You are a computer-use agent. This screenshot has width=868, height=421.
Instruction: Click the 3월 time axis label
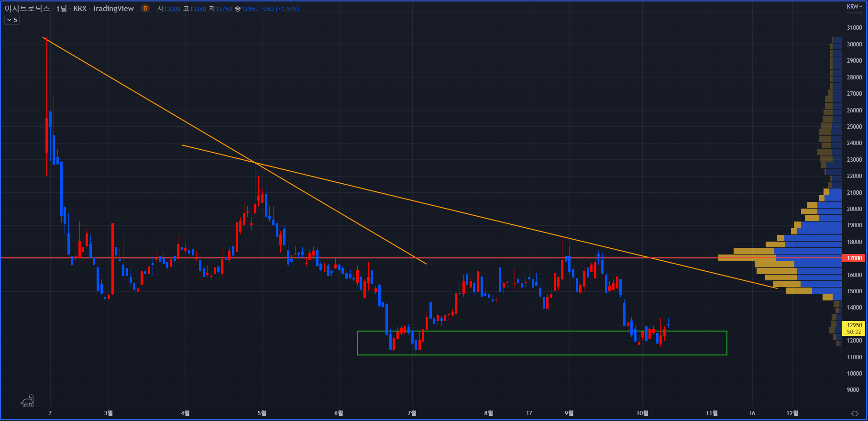click(109, 413)
